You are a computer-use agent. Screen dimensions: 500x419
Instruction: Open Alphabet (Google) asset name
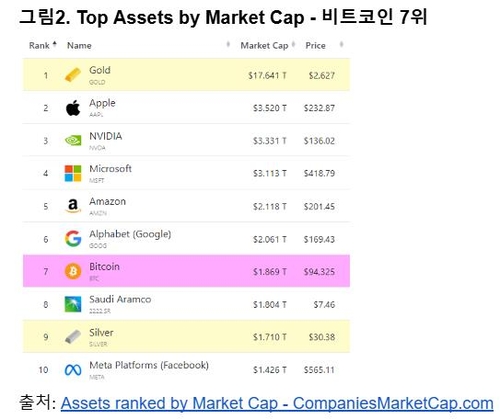click(130, 234)
